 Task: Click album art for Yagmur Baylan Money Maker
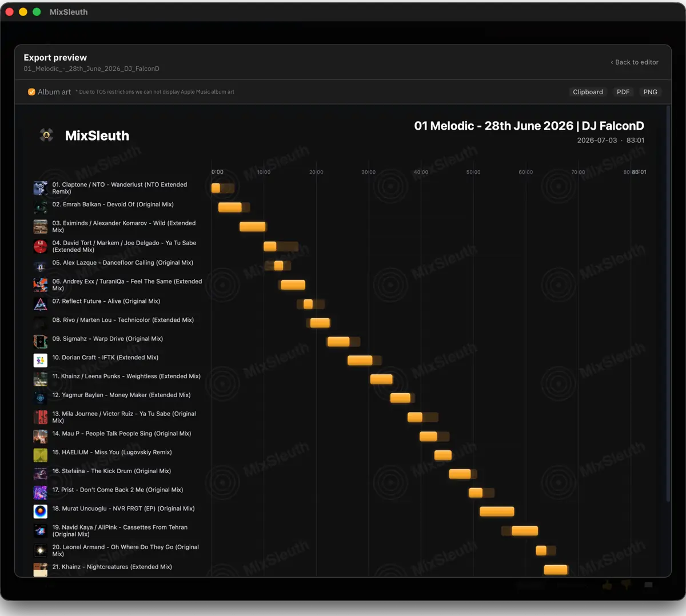pos(40,398)
